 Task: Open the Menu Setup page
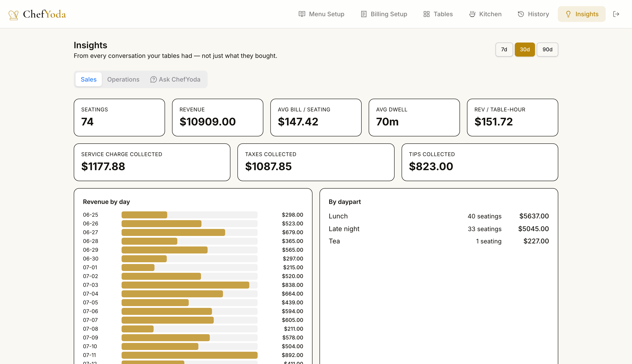pyautogui.click(x=321, y=14)
